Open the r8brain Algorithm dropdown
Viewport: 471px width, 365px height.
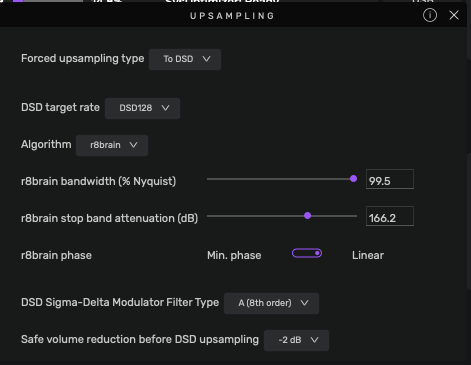112,145
